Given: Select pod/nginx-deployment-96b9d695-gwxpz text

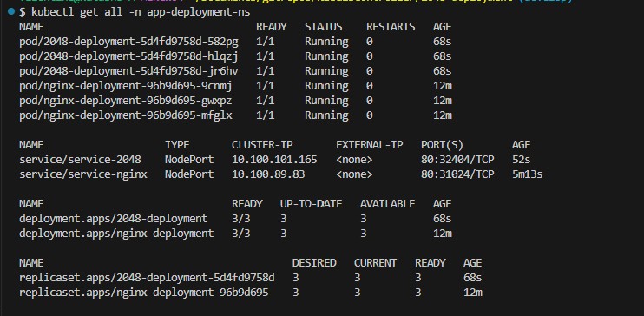Looking at the screenshot, I should click(x=126, y=101).
